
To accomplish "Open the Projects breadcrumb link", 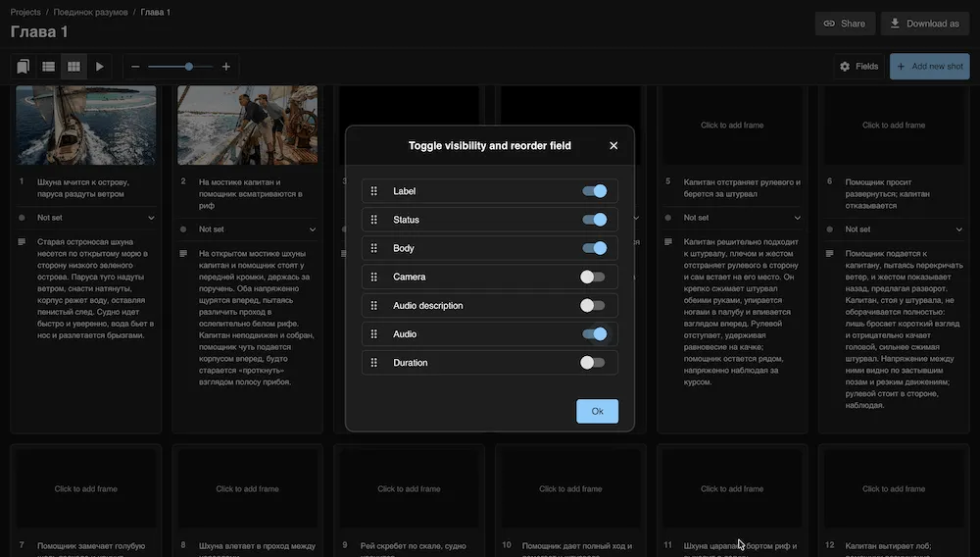I will pos(25,12).
